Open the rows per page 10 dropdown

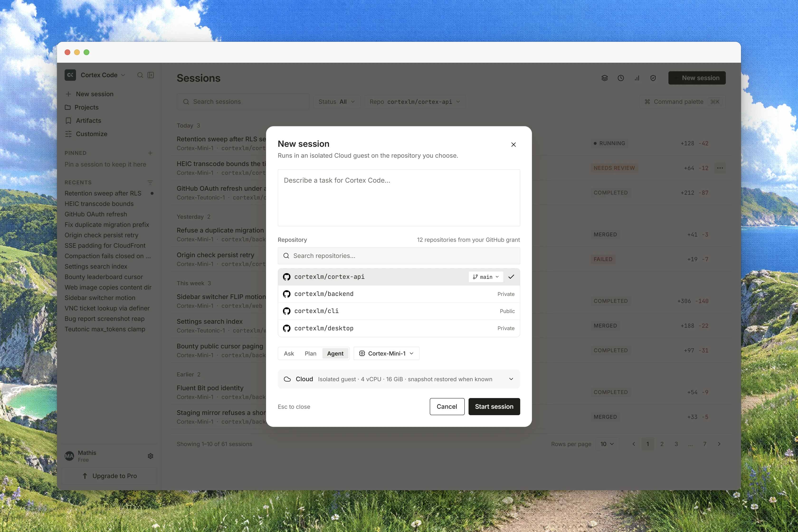click(x=607, y=444)
